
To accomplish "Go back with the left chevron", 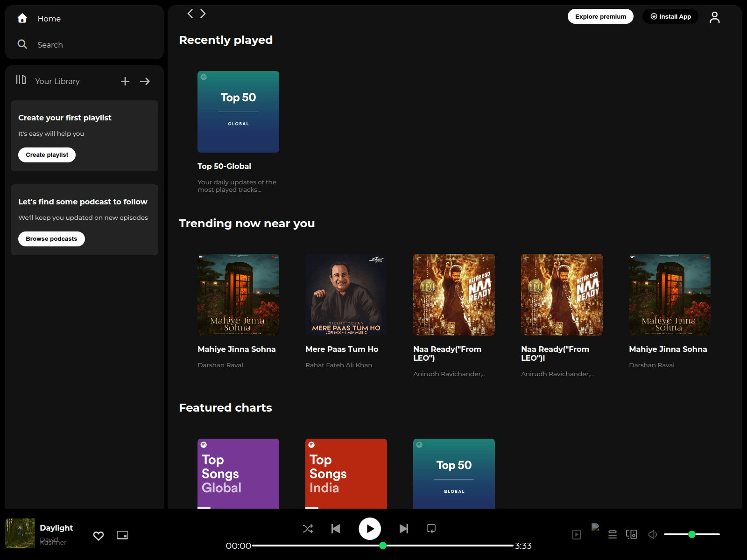I will tap(190, 14).
